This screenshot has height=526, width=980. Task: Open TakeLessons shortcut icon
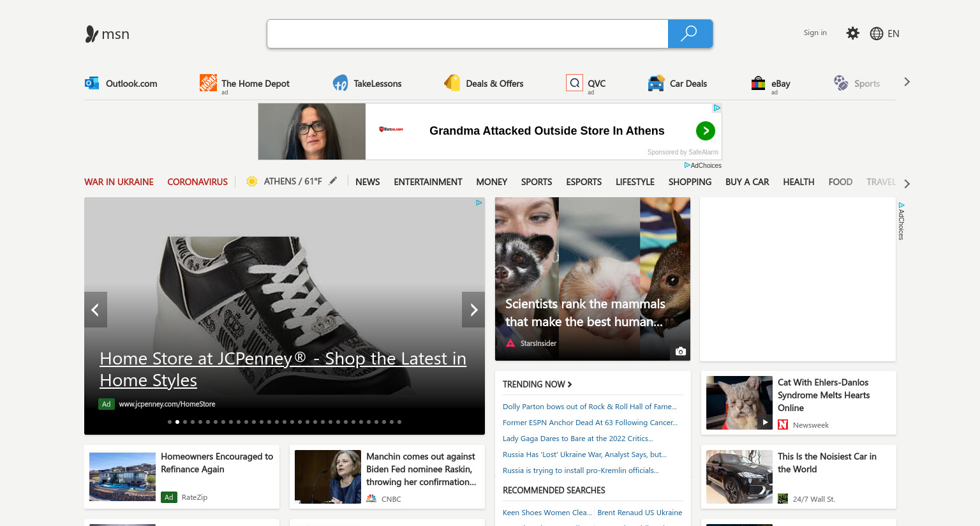340,83
